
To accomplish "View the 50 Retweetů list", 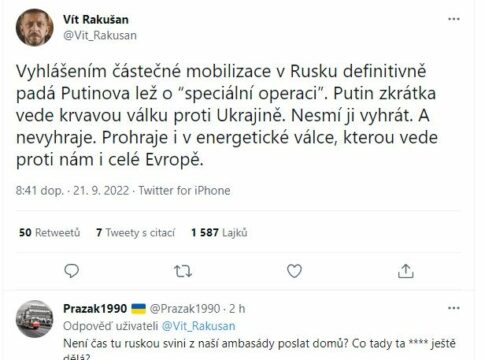I will coord(50,232).
